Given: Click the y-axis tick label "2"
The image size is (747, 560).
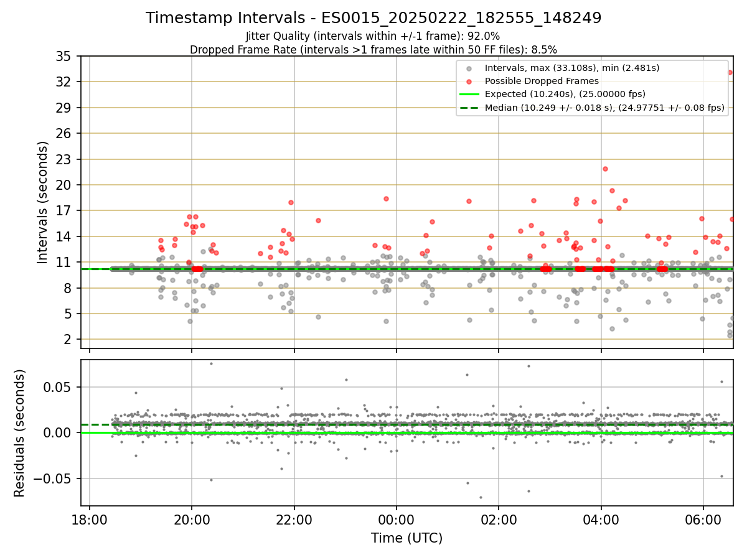Looking at the screenshot, I should click(67, 340).
